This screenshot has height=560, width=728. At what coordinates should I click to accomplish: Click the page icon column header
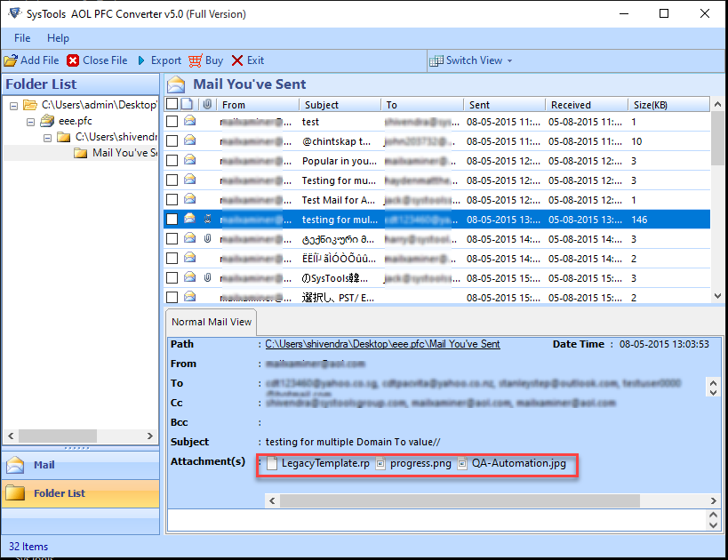click(187, 104)
